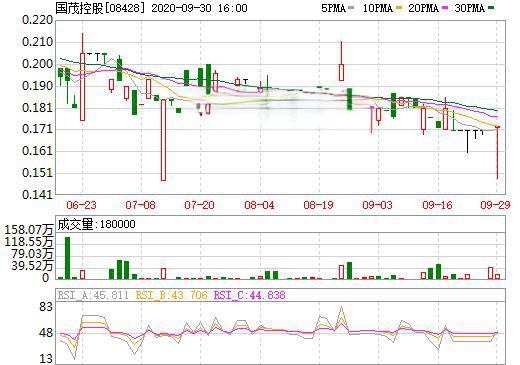520x365 pixels.
Task: Select the 08-04 date label
Action: [259, 205]
